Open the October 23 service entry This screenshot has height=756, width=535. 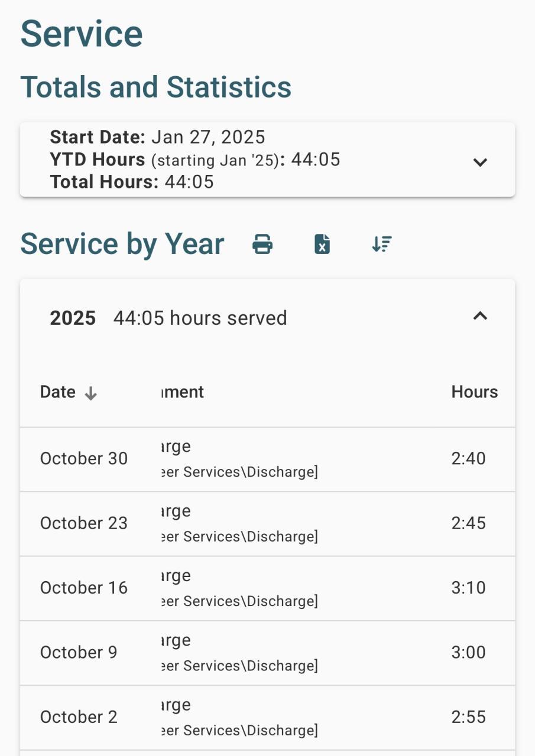point(84,523)
